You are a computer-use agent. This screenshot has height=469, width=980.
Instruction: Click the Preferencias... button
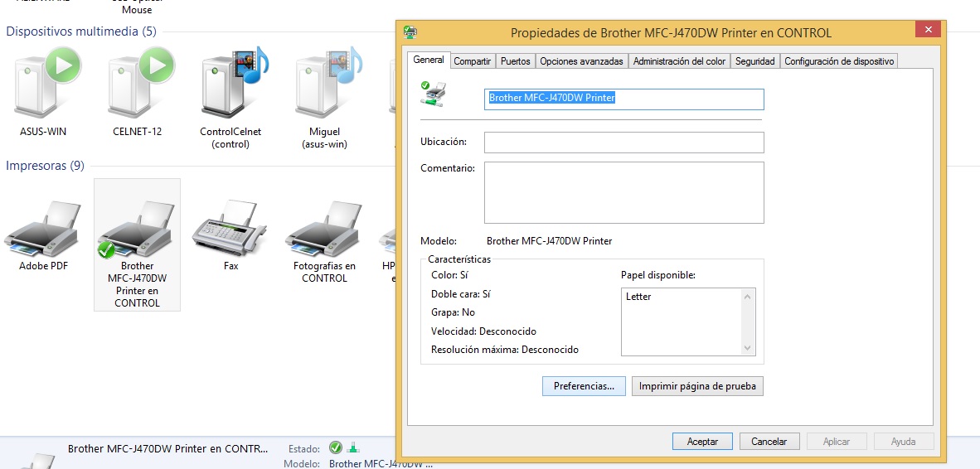coord(584,386)
